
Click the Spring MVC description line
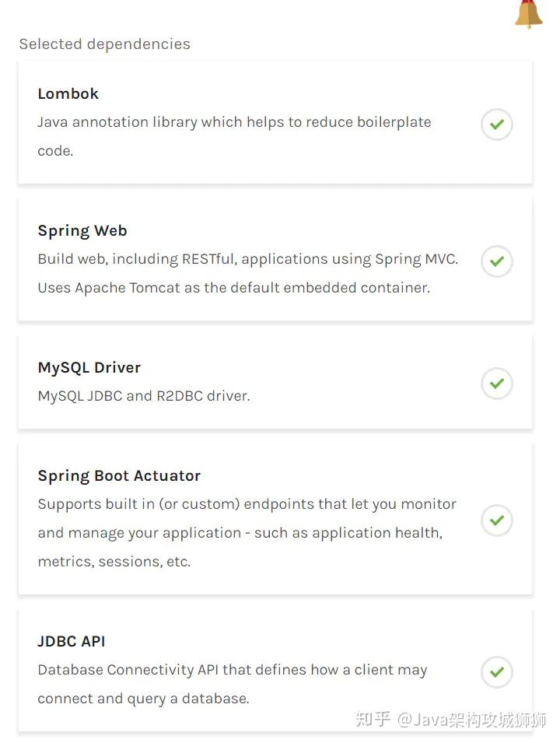(x=248, y=259)
